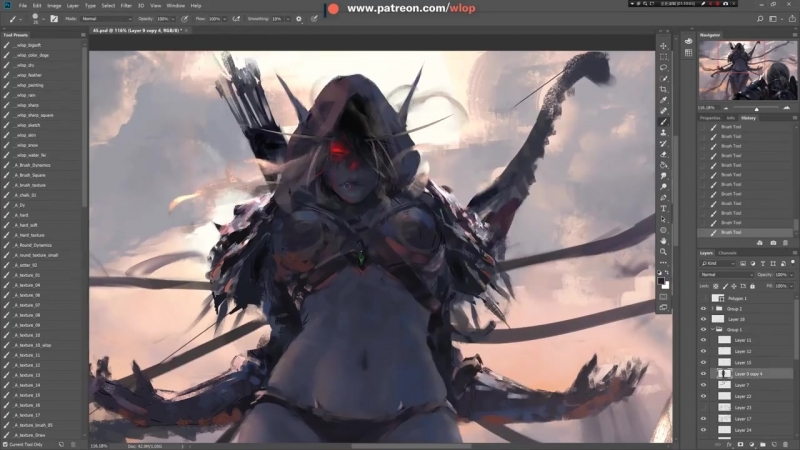Select the Pen tool
800x450 pixels.
(663, 197)
